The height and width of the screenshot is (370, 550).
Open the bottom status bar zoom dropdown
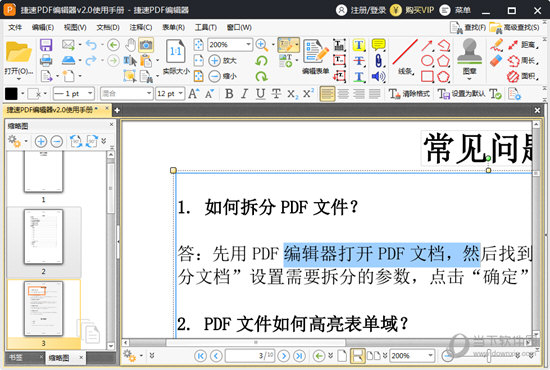point(430,356)
